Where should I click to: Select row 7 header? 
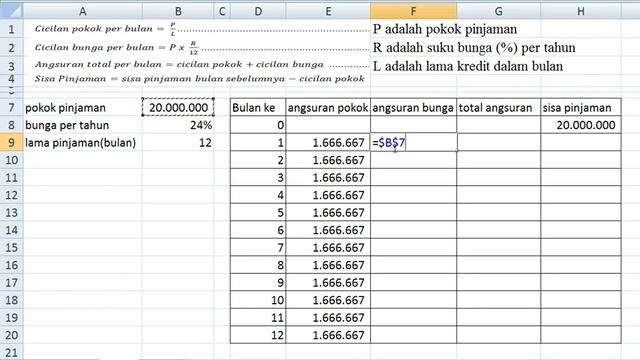[x=11, y=108]
